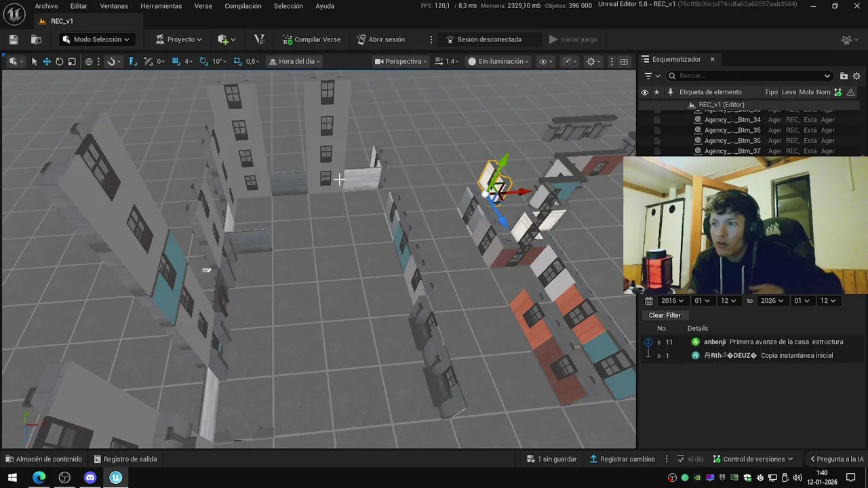Open Control de versiones dropdown
Screen dimensions: 868x488
(752, 460)
